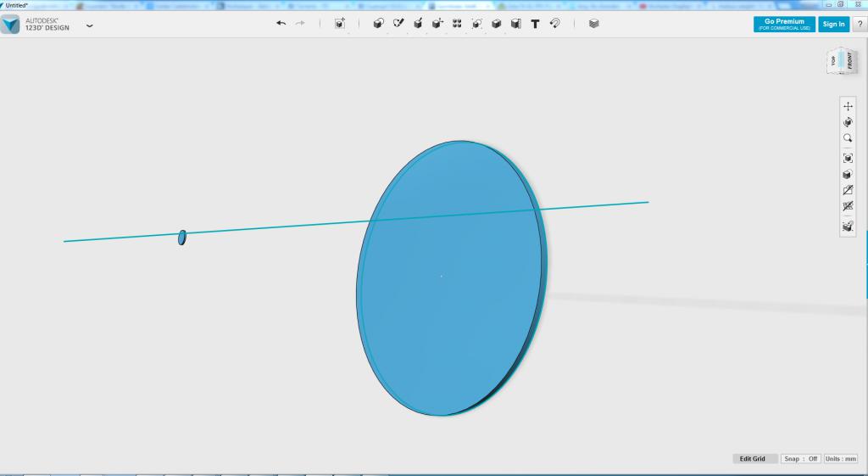
Task: Open the Sketch tool menu
Action: coord(398,24)
